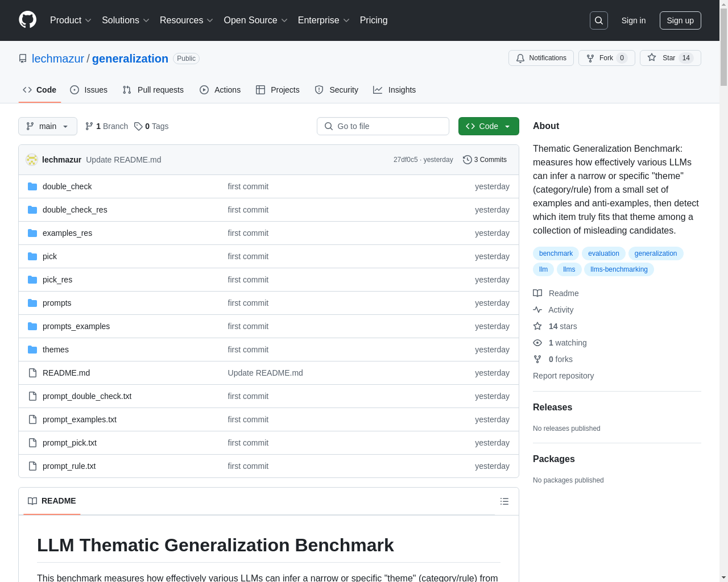Click the Activity pulse icon
Screen dimensions: 728x582
(x=537, y=310)
